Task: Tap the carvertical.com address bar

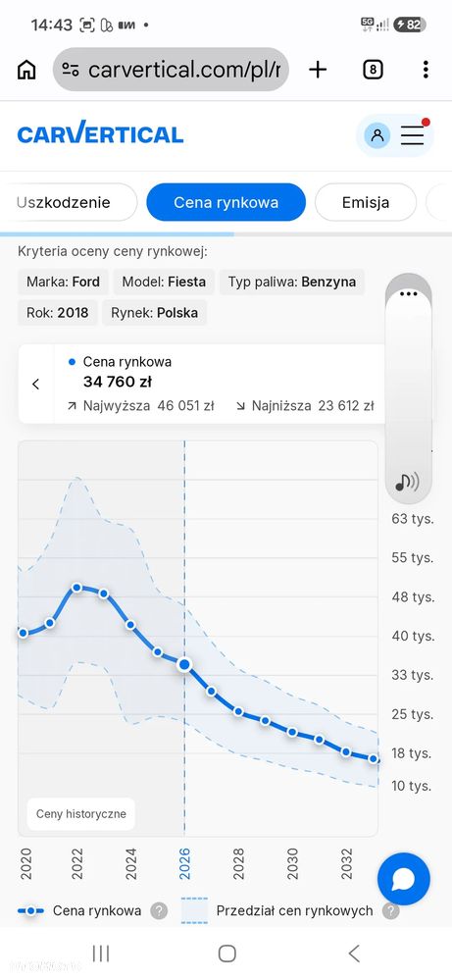Action: [171, 70]
